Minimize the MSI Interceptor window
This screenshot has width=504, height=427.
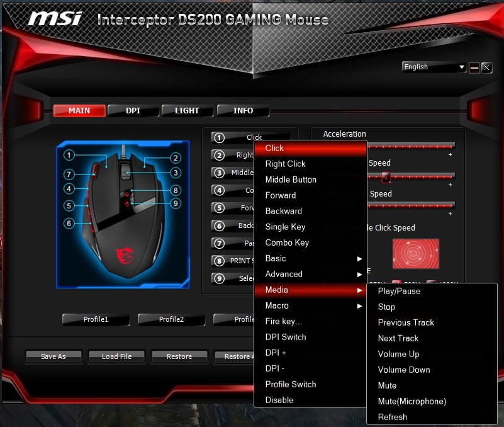click(x=474, y=67)
